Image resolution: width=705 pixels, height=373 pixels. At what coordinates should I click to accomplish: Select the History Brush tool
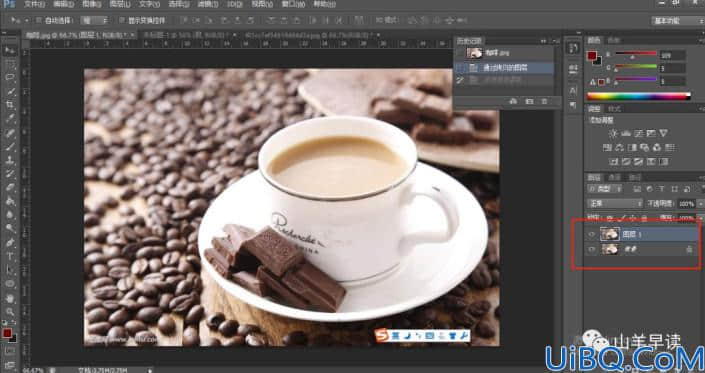coord(9,173)
